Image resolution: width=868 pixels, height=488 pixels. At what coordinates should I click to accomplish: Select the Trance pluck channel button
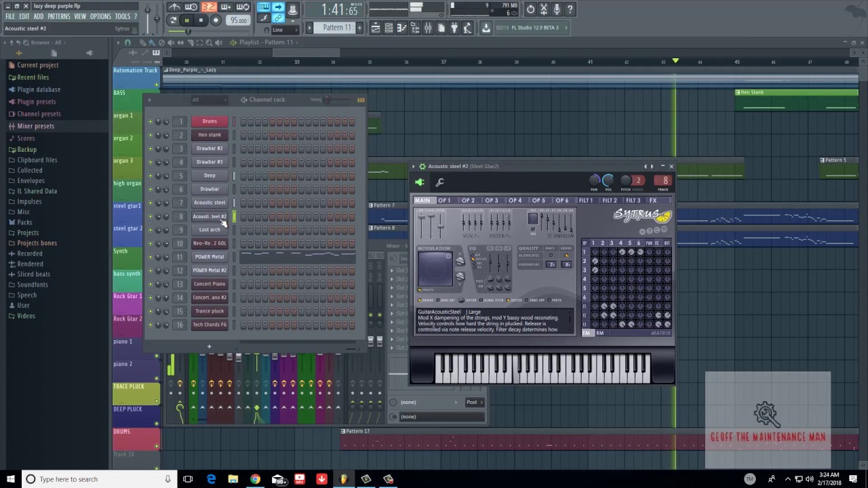210,311
